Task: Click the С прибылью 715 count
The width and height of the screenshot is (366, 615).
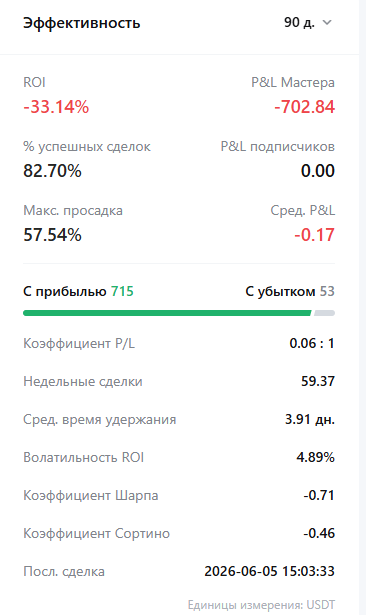Action: click(78, 291)
